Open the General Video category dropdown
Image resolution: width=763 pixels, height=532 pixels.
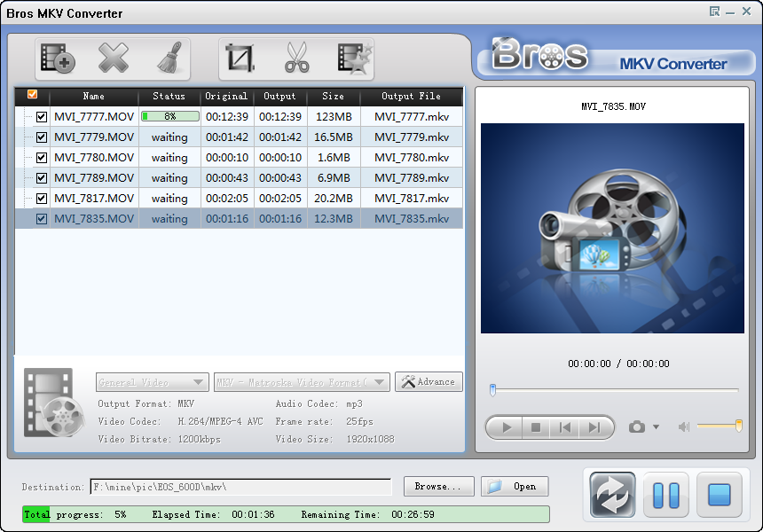tap(153, 382)
